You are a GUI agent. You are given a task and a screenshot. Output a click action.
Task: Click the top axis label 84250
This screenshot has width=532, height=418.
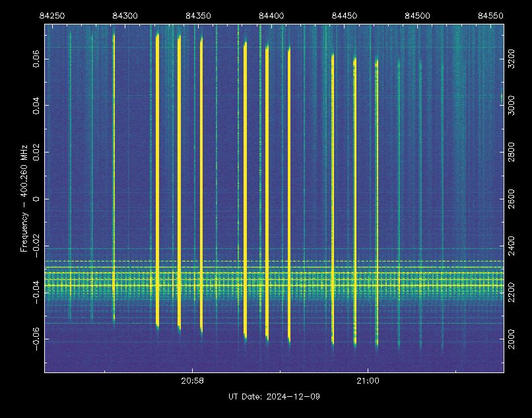(x=52, y=16)
